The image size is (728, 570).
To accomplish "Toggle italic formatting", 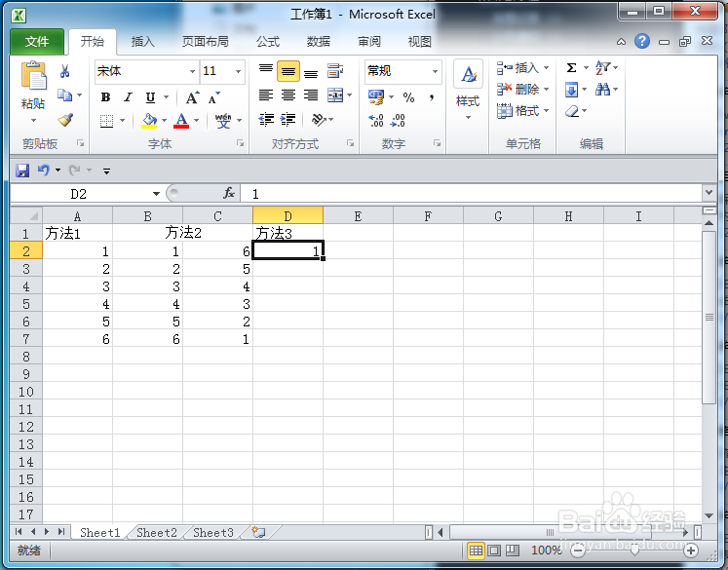I will coord(128,97).
